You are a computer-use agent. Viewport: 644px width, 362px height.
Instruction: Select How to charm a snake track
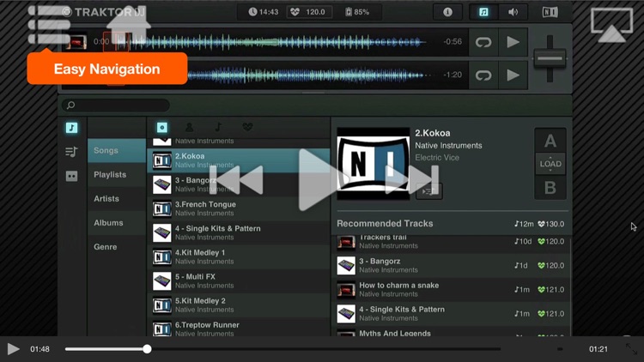[451, 289]
